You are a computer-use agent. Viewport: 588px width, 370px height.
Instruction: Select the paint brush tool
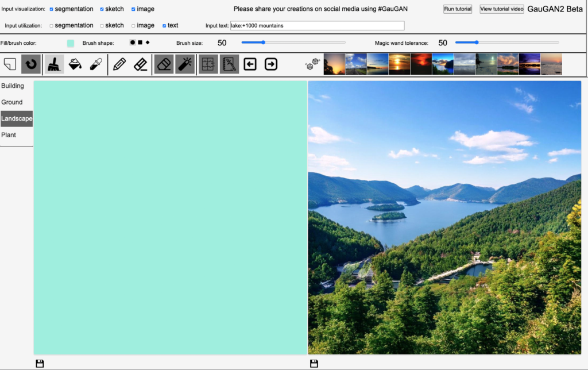coord(55,64)
